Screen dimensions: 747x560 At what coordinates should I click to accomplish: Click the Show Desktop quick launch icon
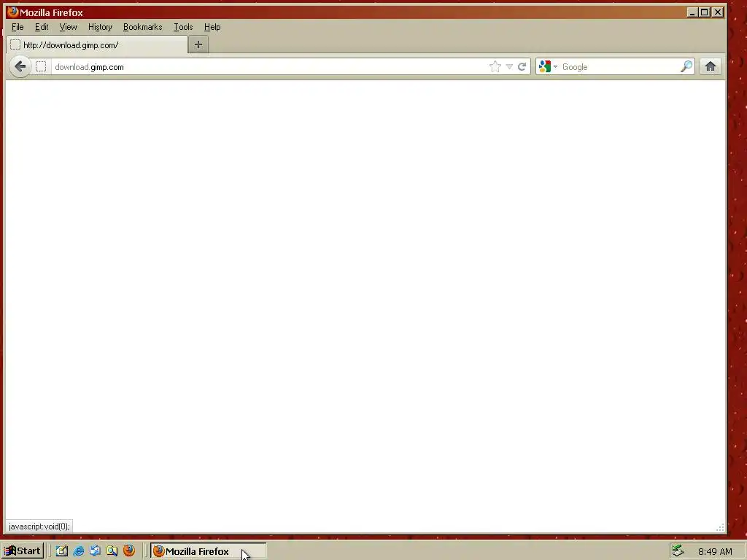click(96, 551)
